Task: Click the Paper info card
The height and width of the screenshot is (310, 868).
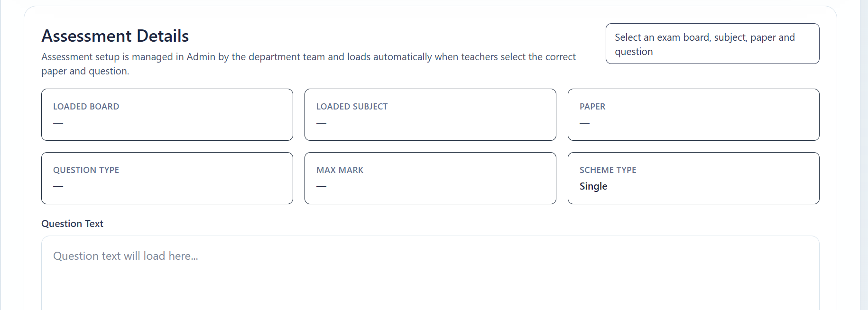Action: coord(693,115)
